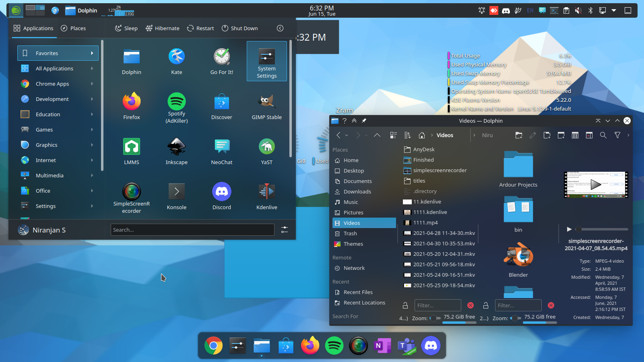
Task: Clear the left pane filter bar
Action: pos(471,305)
